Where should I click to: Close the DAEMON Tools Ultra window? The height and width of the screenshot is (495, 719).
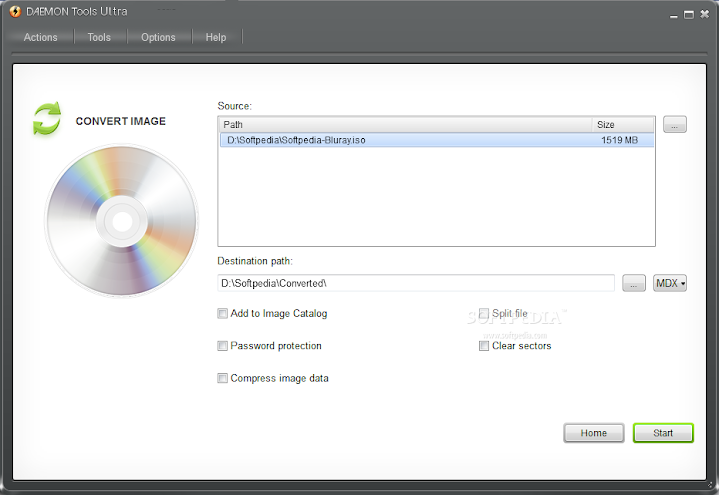[705, 14]
